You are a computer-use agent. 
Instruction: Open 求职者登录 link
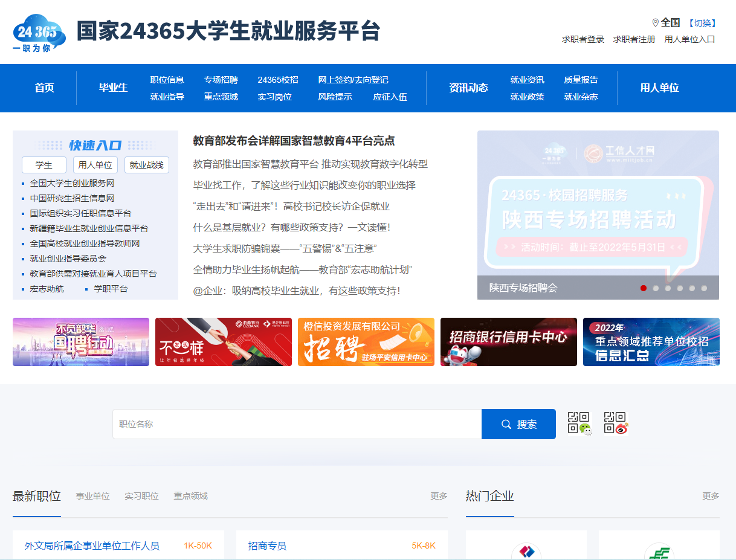tap(583, 39)
